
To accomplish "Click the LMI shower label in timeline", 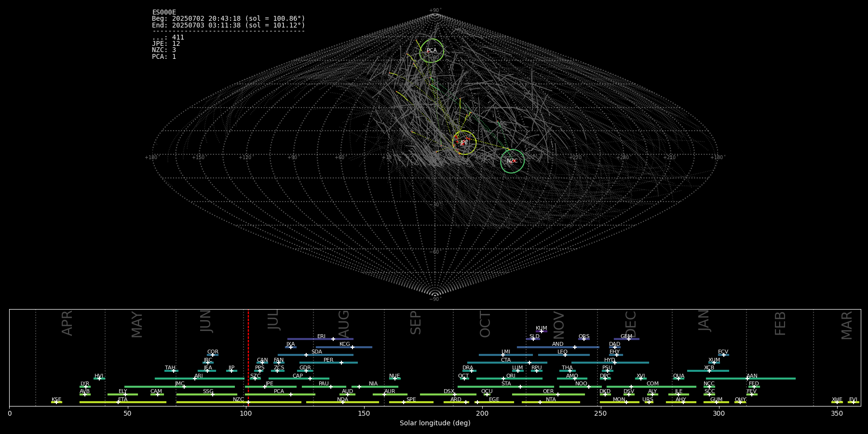I will [506, 352].
